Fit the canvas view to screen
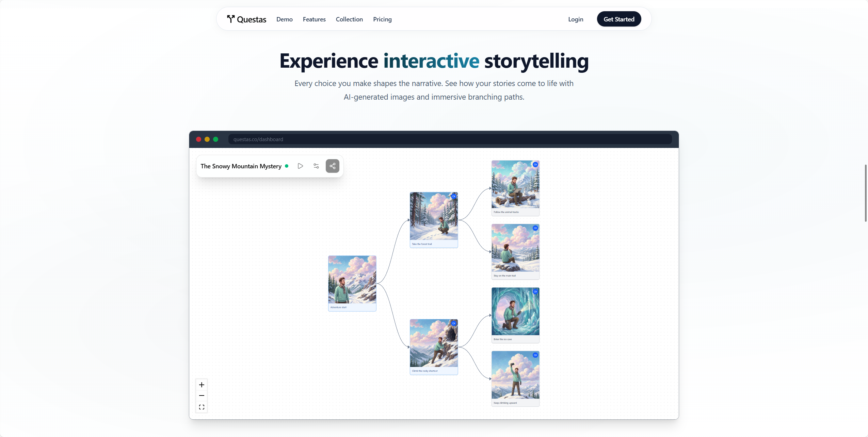This screenshot has height=437, width=868. (x=202, y=407)
